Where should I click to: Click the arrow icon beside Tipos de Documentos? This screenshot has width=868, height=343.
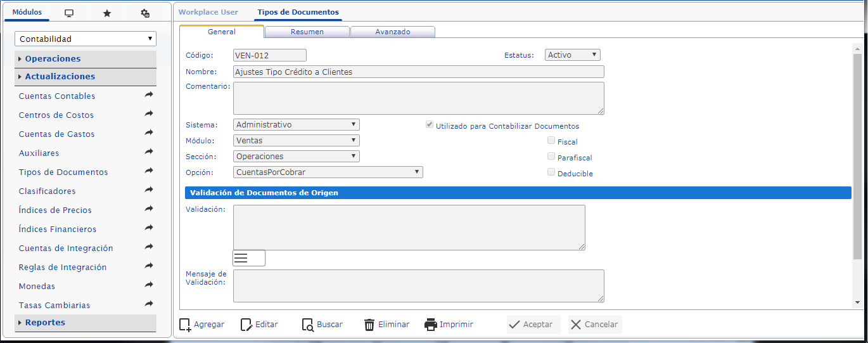pyautogui.click(x=149, y=171)
